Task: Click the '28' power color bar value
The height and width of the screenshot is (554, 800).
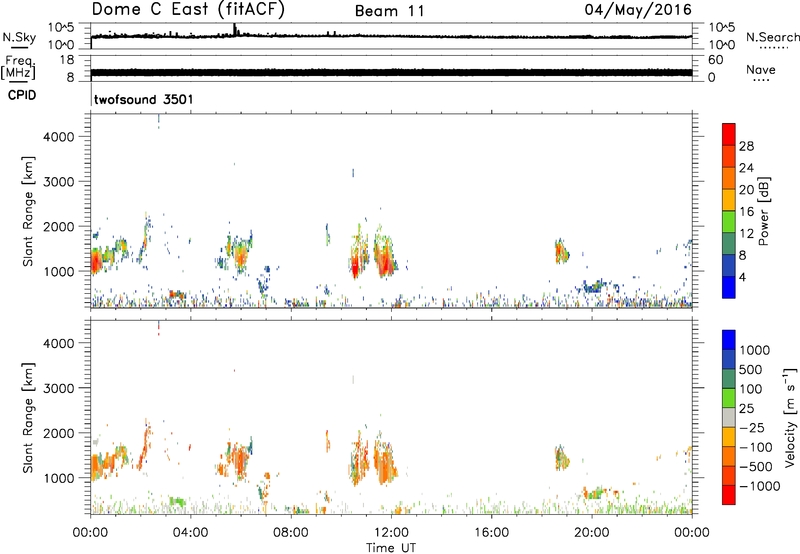Action: click(x=746, y=146)
